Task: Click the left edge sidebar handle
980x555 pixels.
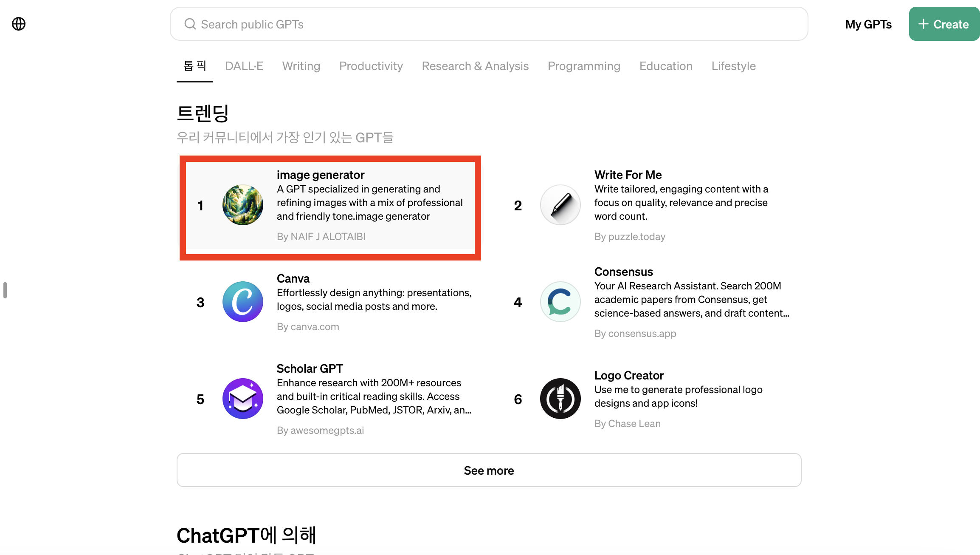Action: 5,290
